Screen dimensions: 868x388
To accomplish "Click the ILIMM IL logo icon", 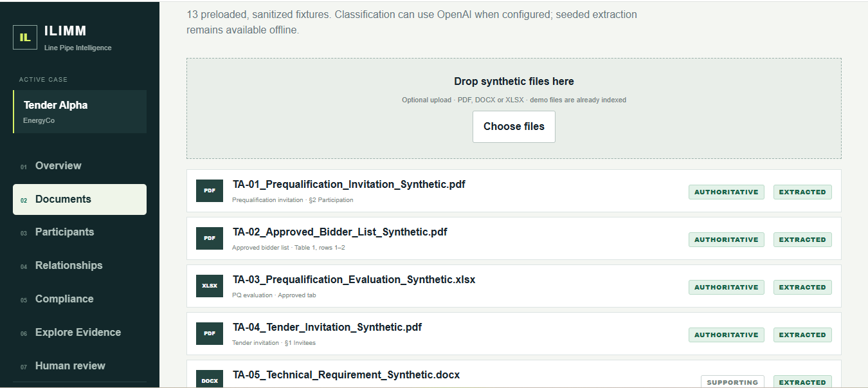I will tap(25, 37).
